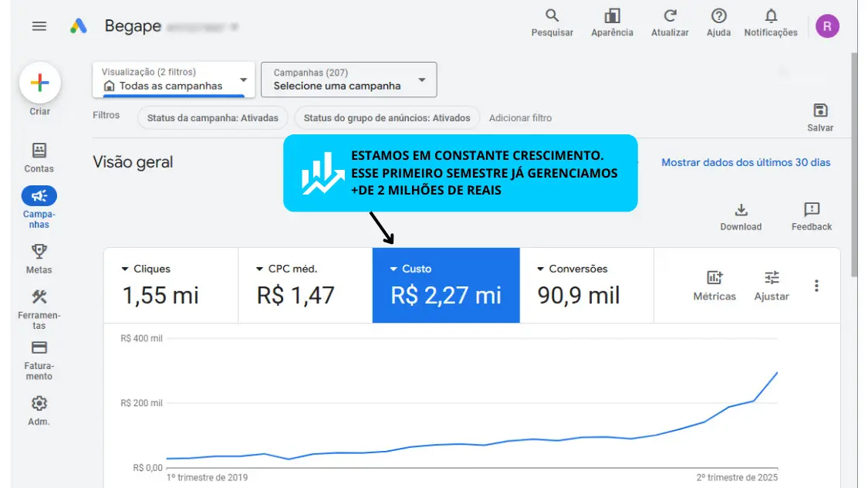This screenshot has height=488, width=868.
Task: Toggle the Status da campanha: Ativadas filter
Action: [x=213, y=118]
